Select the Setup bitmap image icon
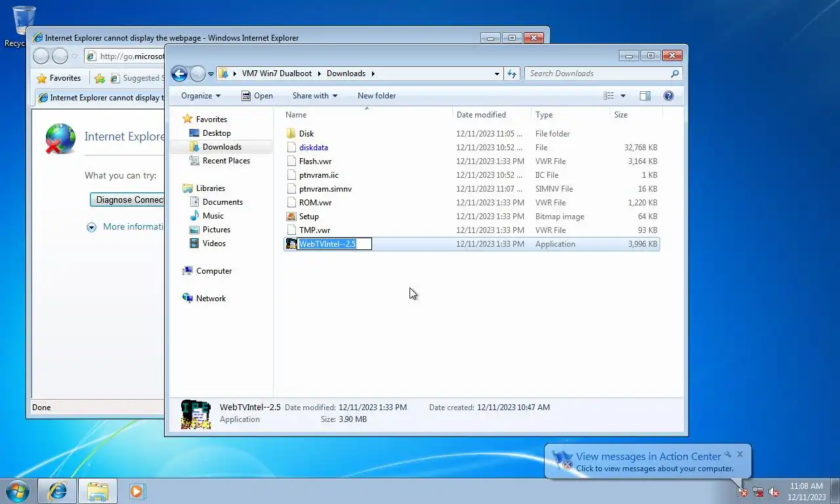Image resolution: width=840 pixels, height=504 pixels. (x=291, y=217)
